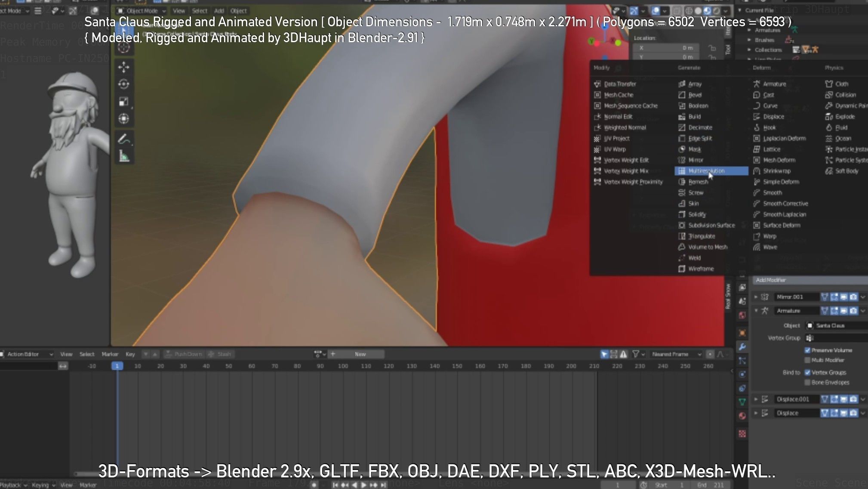
Task: Choose Multiresolution from modifier menu
Action: [711, 171]
